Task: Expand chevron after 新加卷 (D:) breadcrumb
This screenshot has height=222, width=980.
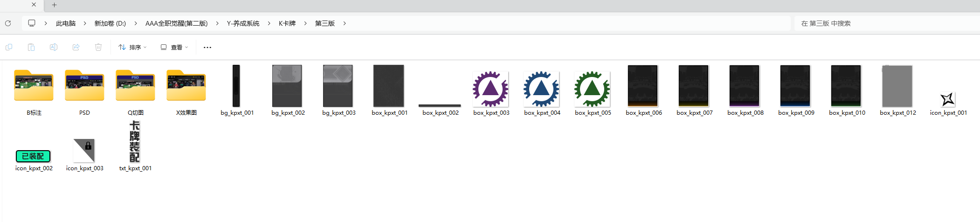Action: click(135, 23)
